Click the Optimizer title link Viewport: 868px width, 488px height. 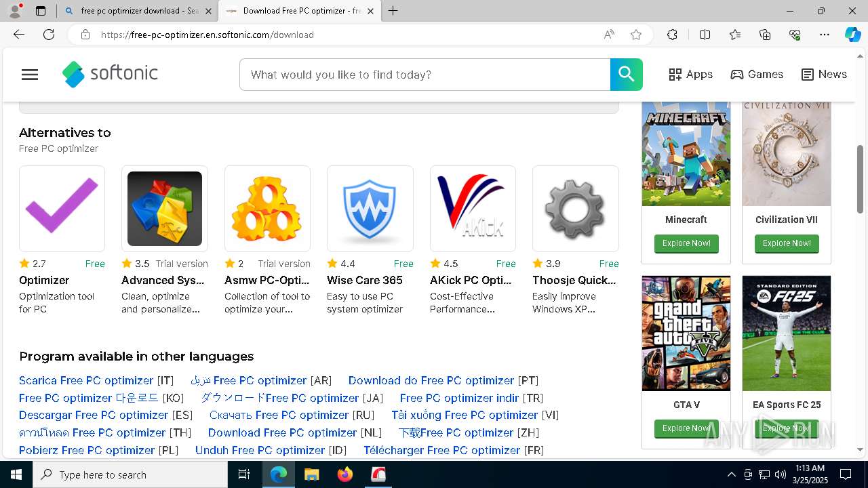point(44,280)
